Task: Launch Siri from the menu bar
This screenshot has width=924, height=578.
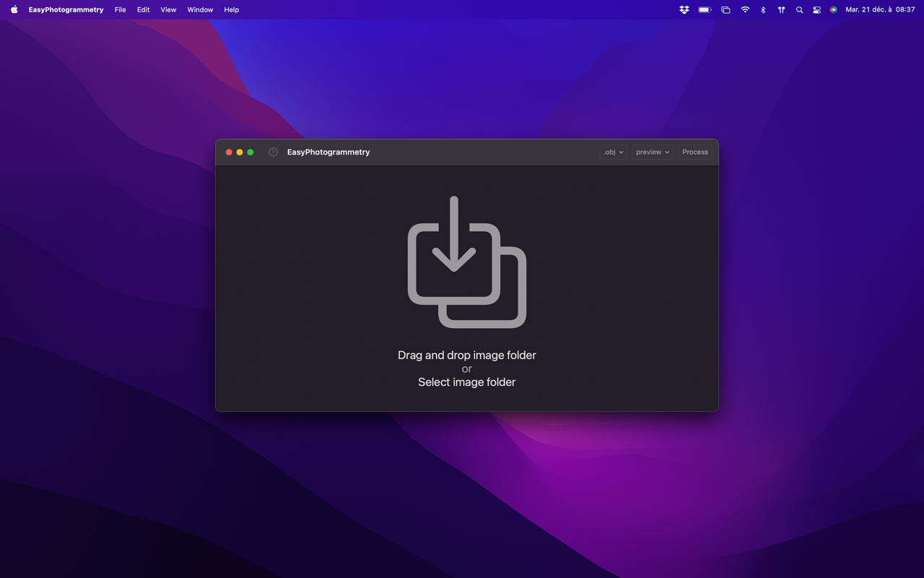Action: pos(834,10)
